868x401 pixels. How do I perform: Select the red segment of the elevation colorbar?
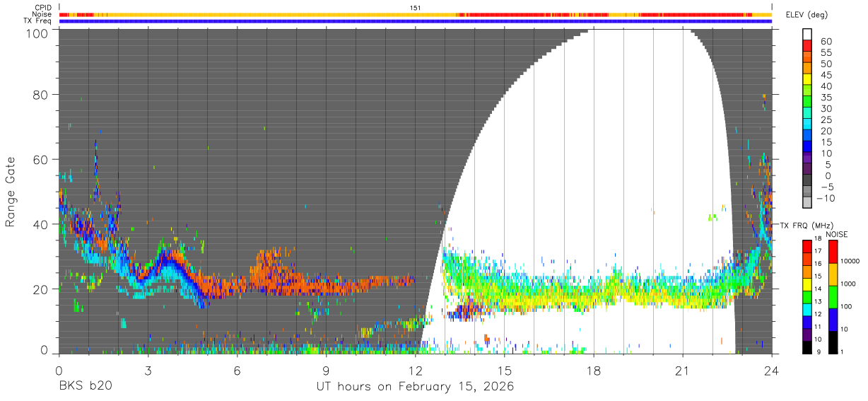(807, 44)
